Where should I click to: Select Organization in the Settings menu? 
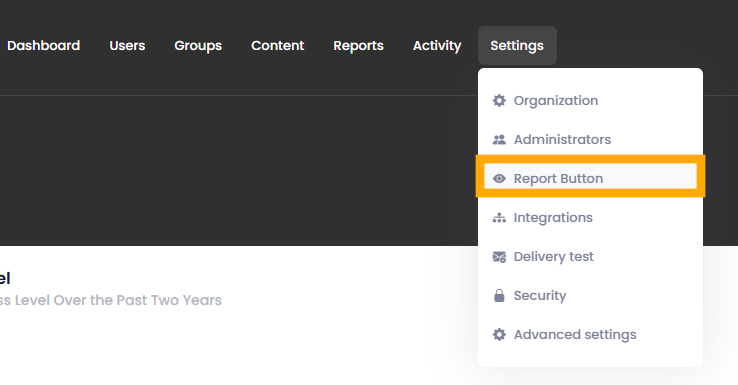[590, 101]
